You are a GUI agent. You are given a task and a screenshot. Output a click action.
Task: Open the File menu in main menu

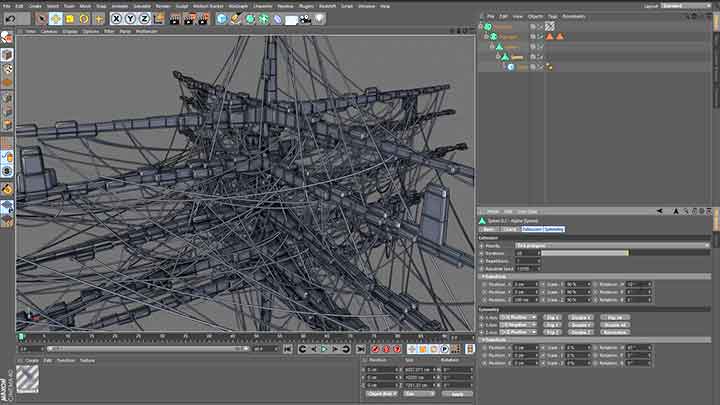pyautogui.click(x=6, y=6)
